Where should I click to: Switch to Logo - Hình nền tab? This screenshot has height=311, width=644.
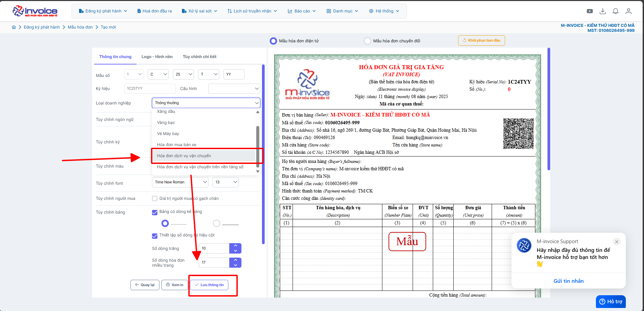tap(157, 57)
